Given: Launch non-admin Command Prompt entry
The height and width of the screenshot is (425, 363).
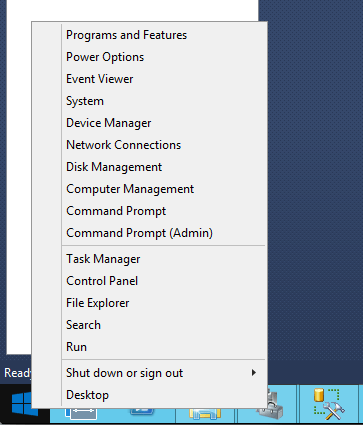Looking at the screenshot, I should click(116, 211).
